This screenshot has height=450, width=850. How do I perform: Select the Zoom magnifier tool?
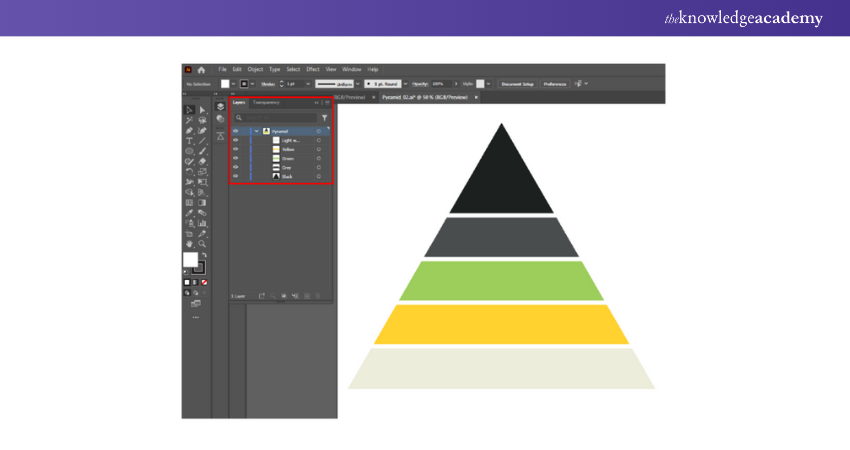[x=202, y=243]
